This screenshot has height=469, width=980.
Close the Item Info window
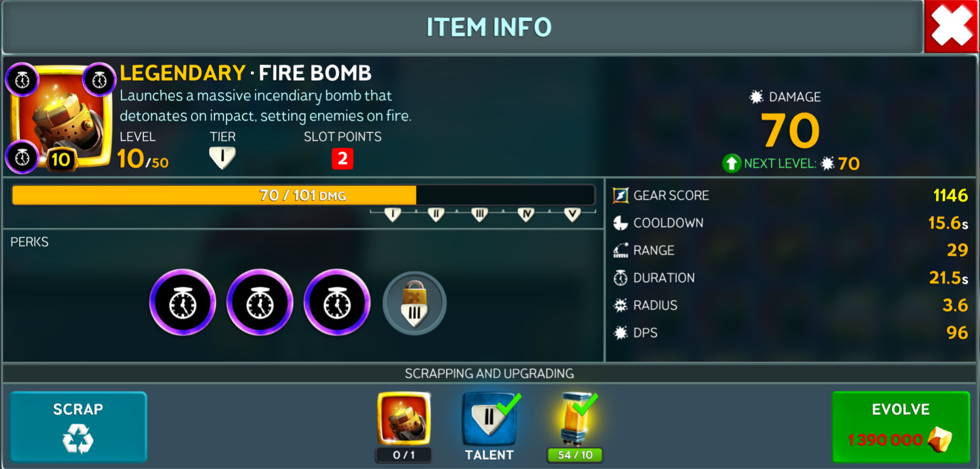point(952,26)
